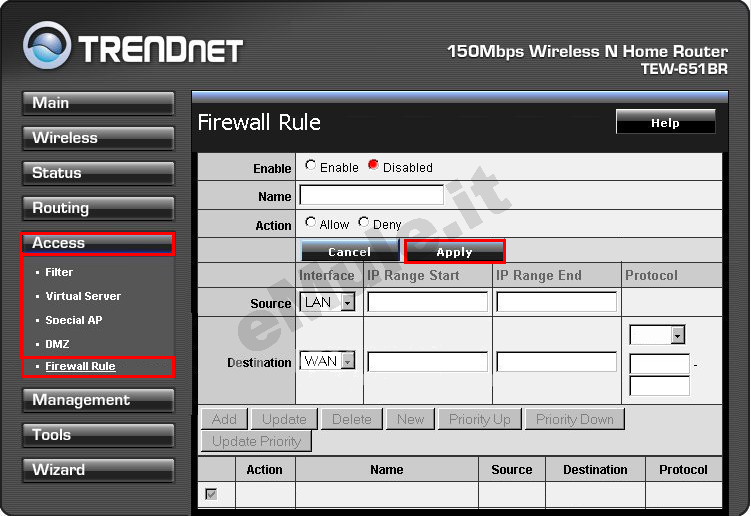Click the Source IP Range Start field
751x516 pixels.
tap(427, 302)
